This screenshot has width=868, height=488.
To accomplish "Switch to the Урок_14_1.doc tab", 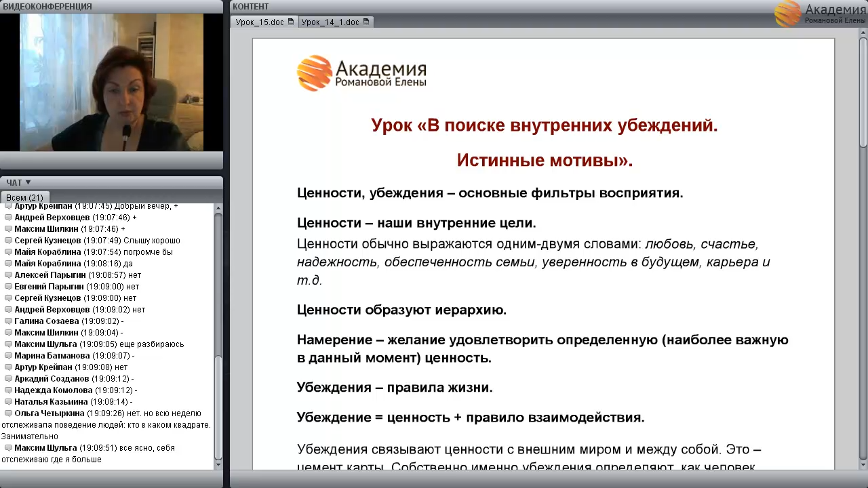I will click(x=335, y=22).
